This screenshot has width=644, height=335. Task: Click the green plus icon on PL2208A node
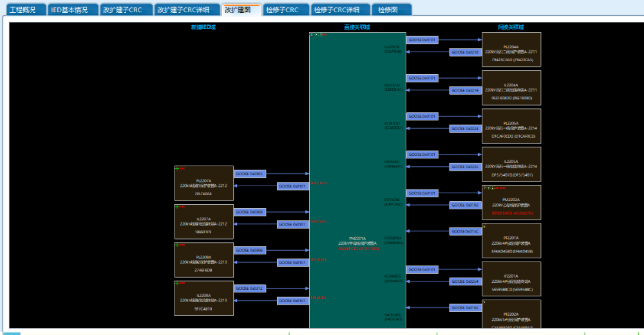pyautogui.click(x=177, y=245)
